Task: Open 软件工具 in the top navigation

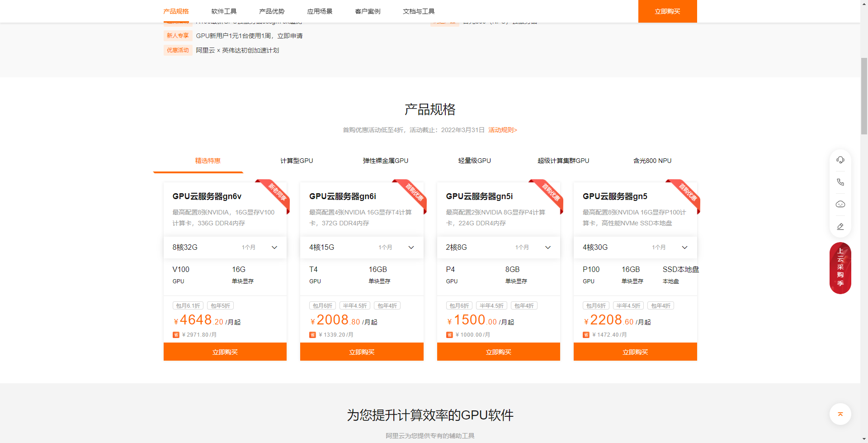Action: pyautogui.click(x=224, y=11)
